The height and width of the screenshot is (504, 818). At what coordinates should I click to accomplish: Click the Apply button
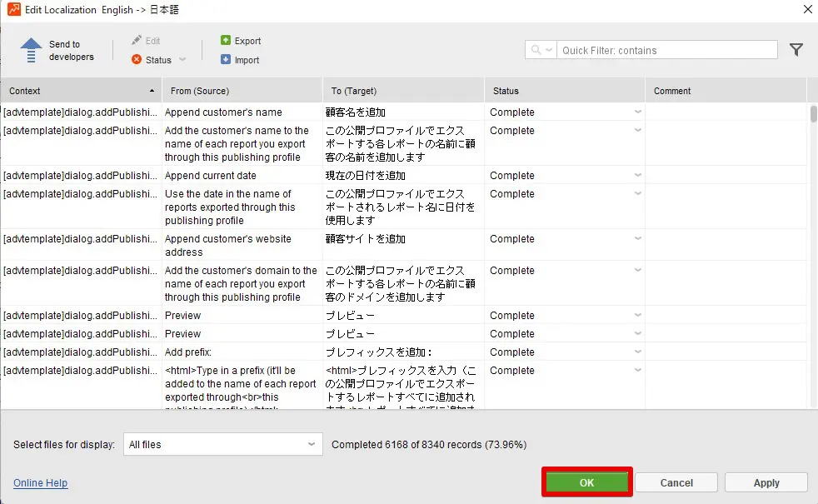tap(766, 482)
